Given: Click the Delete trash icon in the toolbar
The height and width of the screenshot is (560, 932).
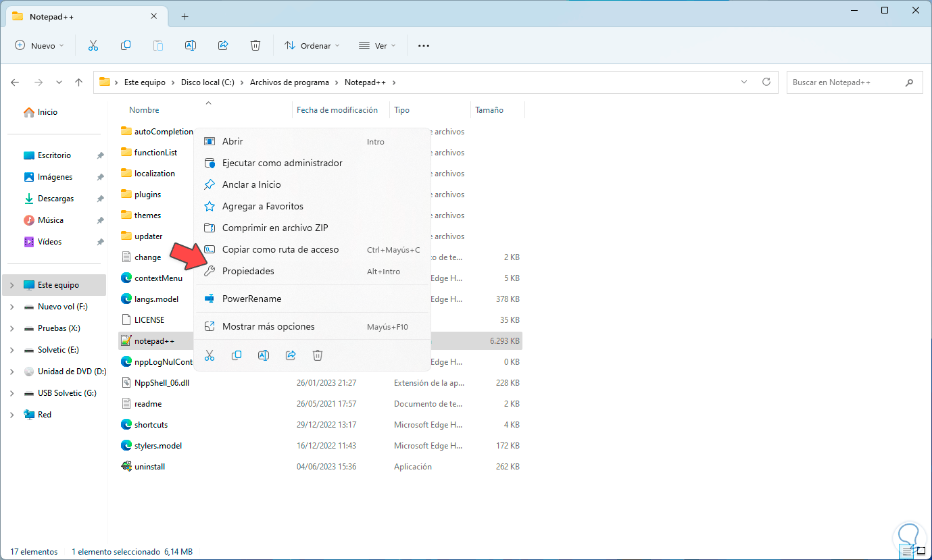Looking at the screenshot, I should [x=255, y=45].
